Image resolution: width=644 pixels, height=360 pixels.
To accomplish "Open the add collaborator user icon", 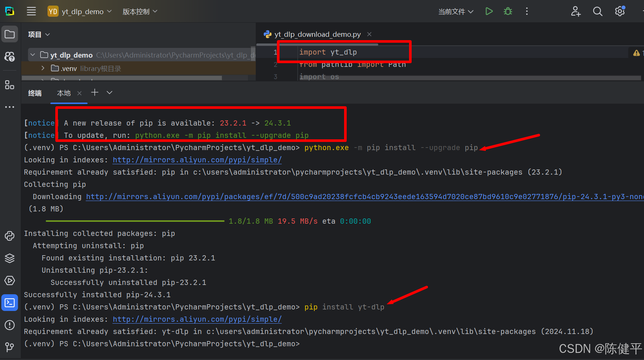I will [576, 12].
